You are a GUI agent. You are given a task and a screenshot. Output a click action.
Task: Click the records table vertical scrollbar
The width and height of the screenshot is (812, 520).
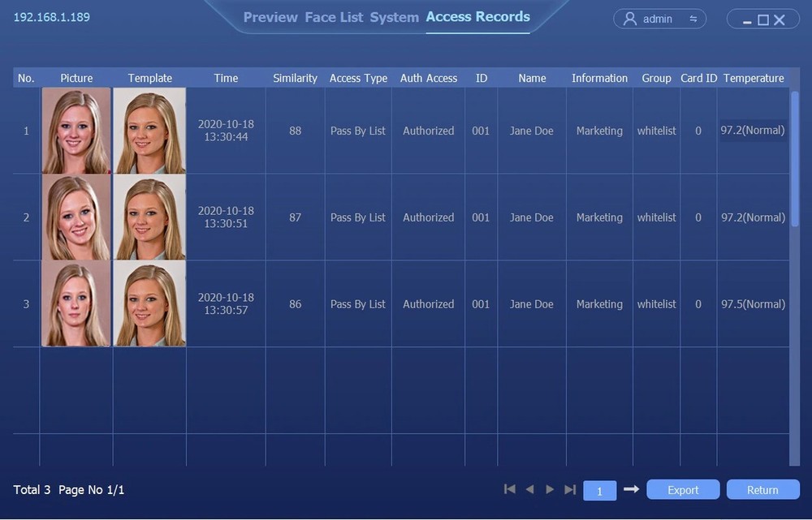795,158
